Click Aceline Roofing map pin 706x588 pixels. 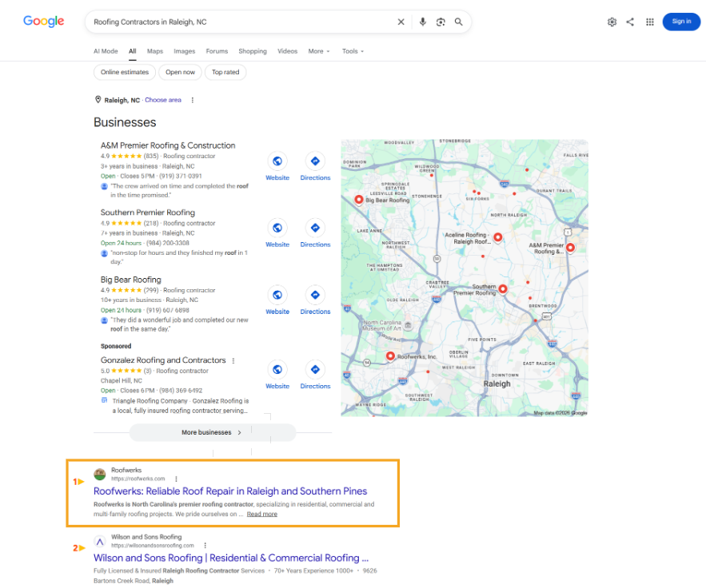click(497, 237)
